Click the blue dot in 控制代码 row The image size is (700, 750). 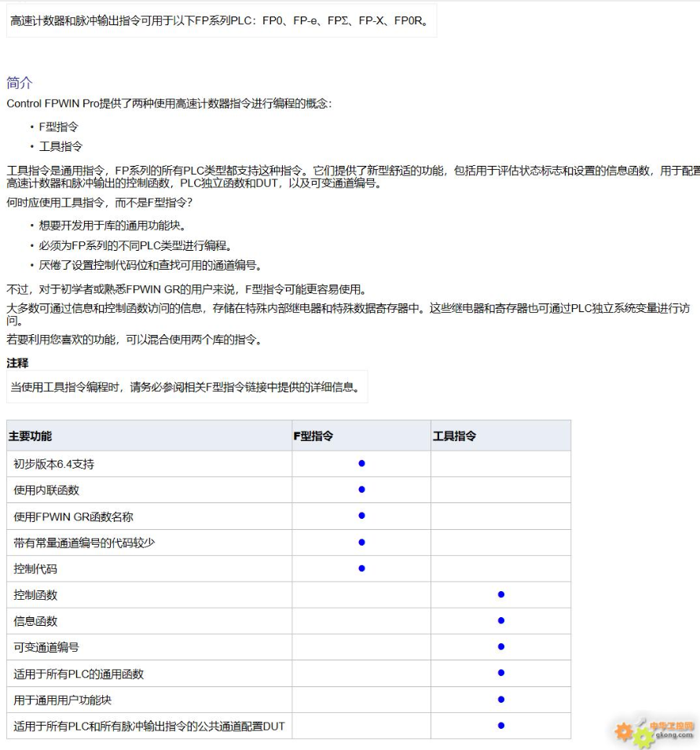[361, 568]
